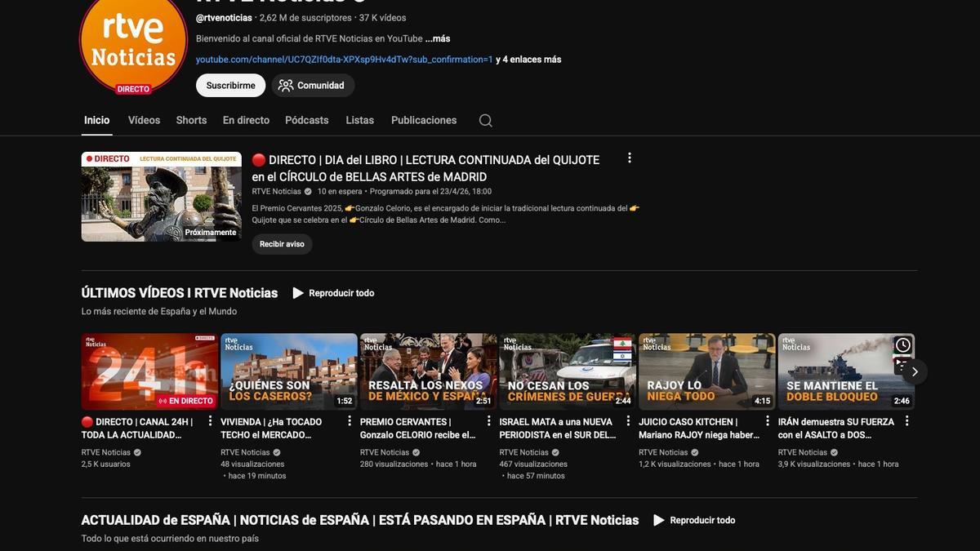This screenshot has height=551, width=980.
Task: Open the live Quijote lecture thumbnail
Action: [x=162, y=197]
